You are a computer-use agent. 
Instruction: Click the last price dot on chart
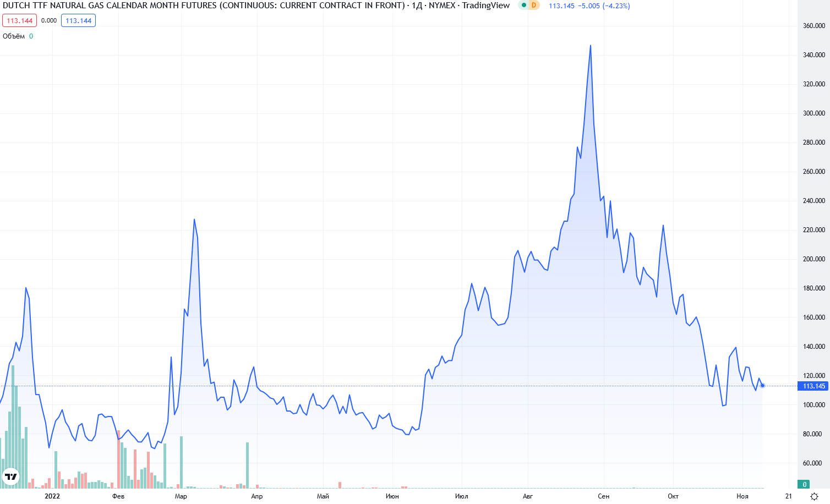pyautogui.click(x=762, y=386)
